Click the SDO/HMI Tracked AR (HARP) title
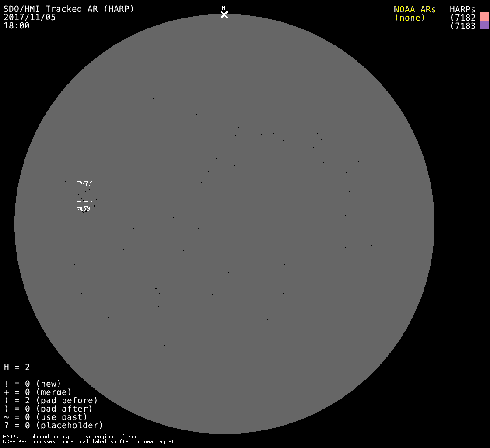Image resolution: width=490 pixels, height=448 pixels. pos(69,9)
